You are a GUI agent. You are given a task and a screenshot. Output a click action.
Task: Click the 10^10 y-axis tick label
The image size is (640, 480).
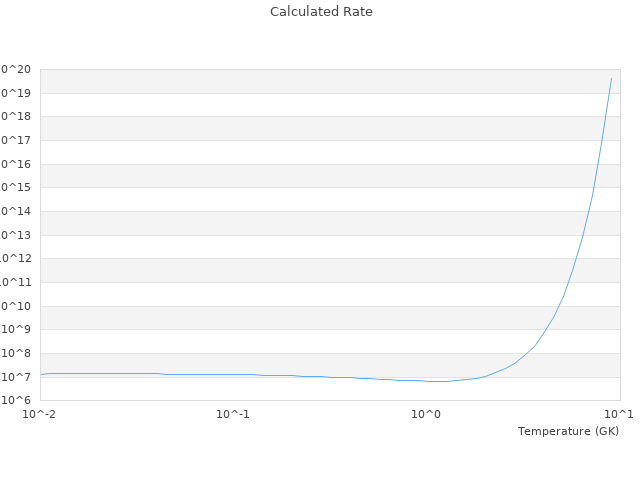point(16,306)
